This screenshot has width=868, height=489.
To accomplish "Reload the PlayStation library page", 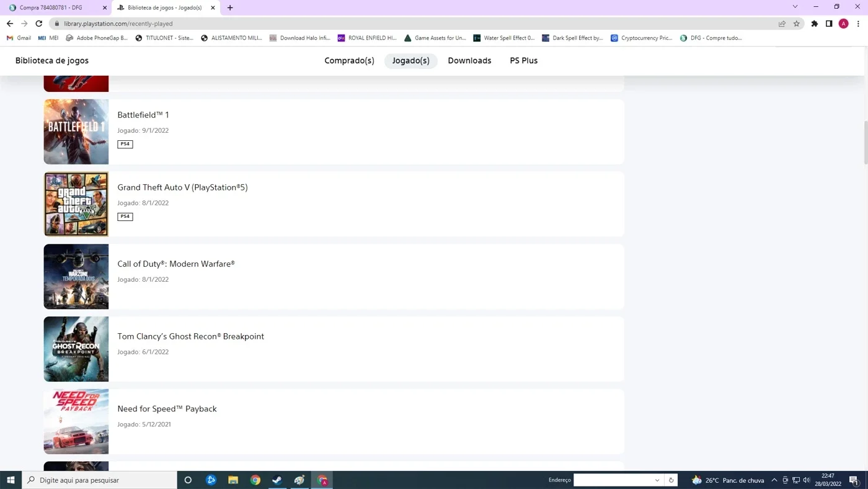I will [x=38, y=24].
